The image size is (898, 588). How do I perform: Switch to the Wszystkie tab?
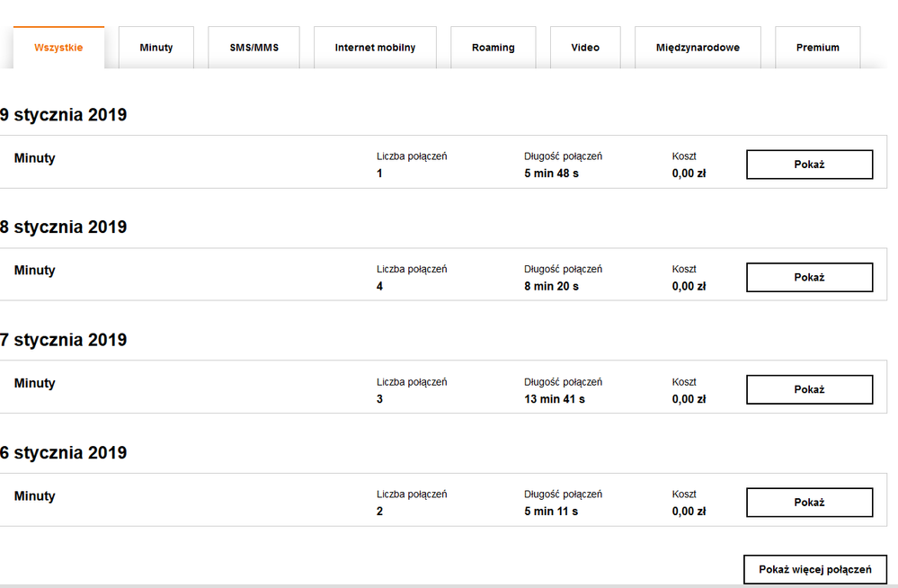pos(58,48)
